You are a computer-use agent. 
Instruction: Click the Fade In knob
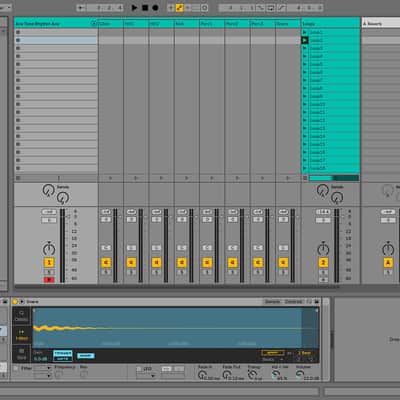(201, 375)
